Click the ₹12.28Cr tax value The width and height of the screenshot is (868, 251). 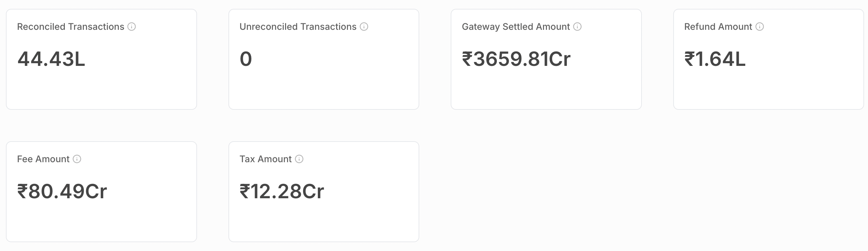point(282,191)
